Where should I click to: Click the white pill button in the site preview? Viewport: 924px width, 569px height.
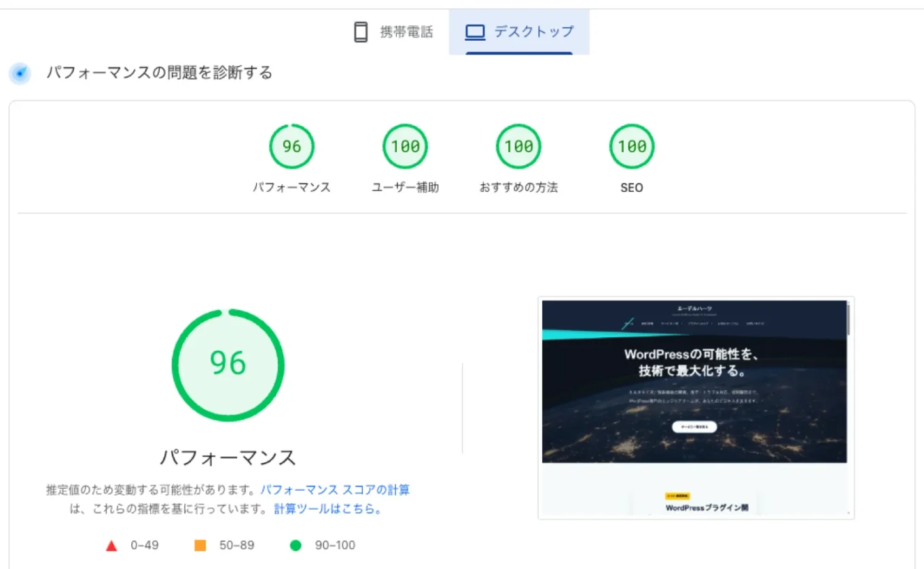pos(694,427)
